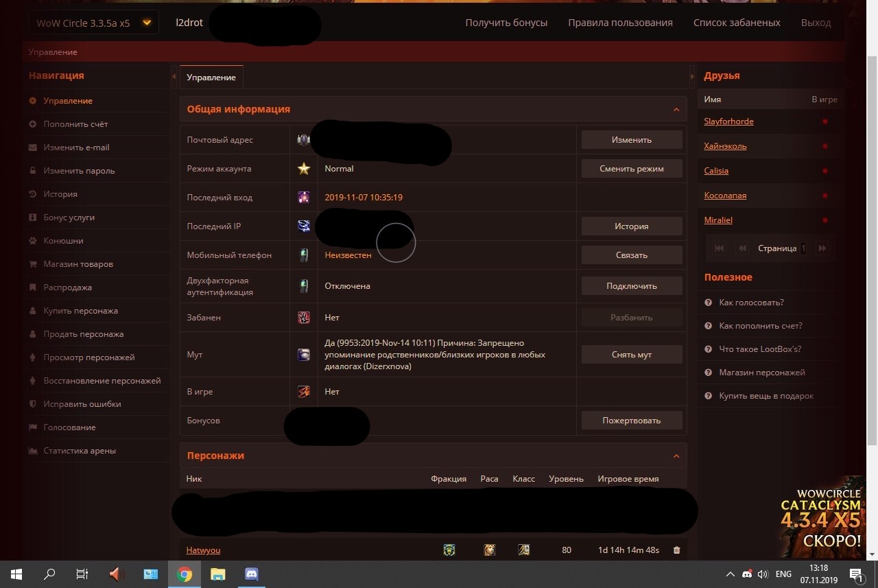Open Discord from the Windows taskbar
Image resolution: width=878 pixels, height=588 pixels.
(x=251, y=574)
